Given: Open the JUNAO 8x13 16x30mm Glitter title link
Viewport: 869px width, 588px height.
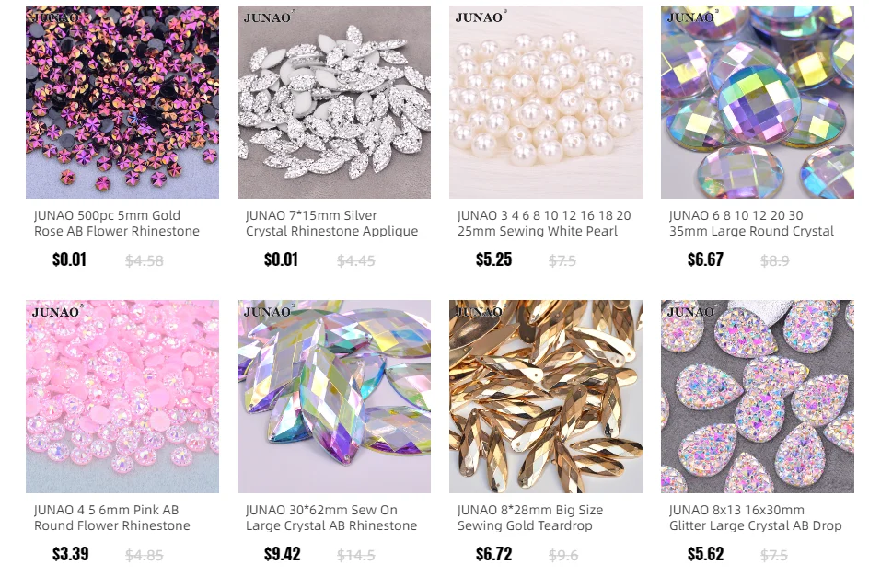Looking at the screenshot, I should [x=755, y=518].
